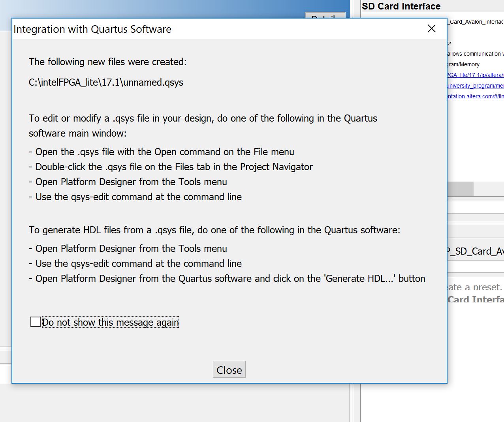This screenshot has height=422, width=504.
Task: Click the partially hidden Details button
Action: click(325, 15)
